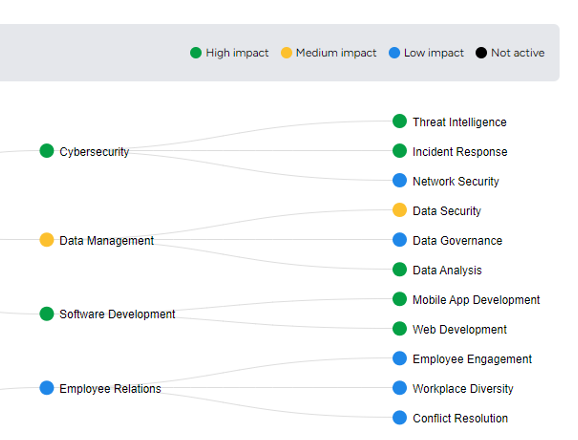Click the yellow Data Management node circle

point(47,240)
